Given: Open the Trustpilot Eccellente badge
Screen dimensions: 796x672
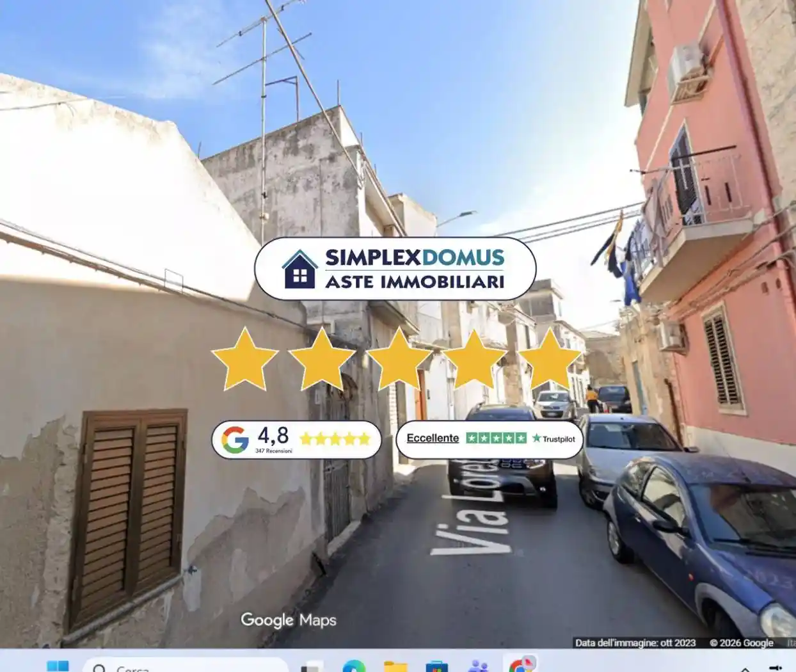Looking at the screenshot, I should click(x=490, y=439).
